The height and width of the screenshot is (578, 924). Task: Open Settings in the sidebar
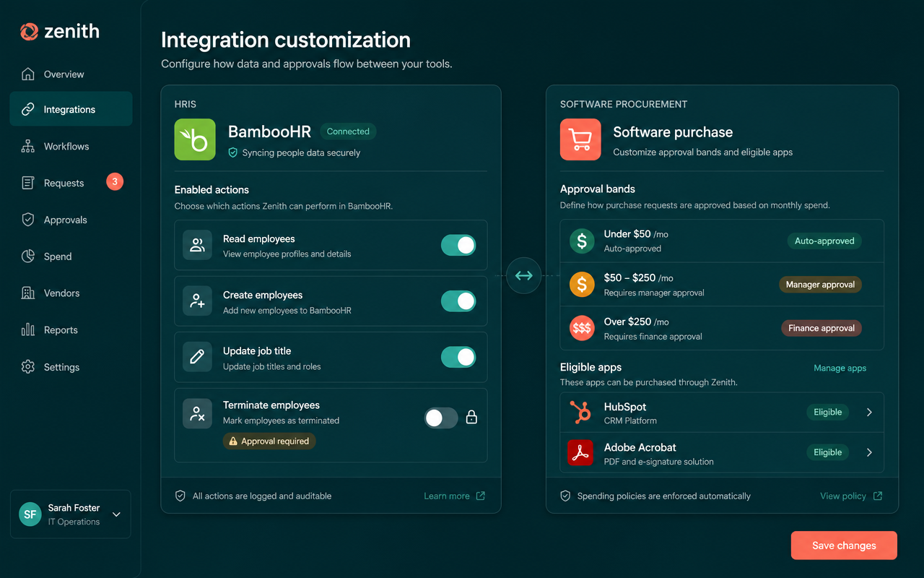pos(71,367)
